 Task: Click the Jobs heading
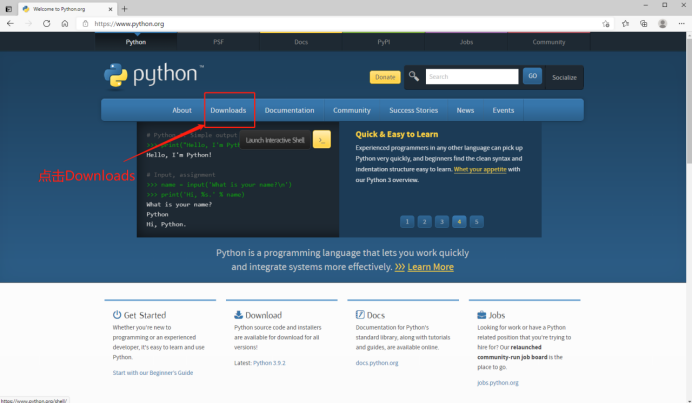496,315
